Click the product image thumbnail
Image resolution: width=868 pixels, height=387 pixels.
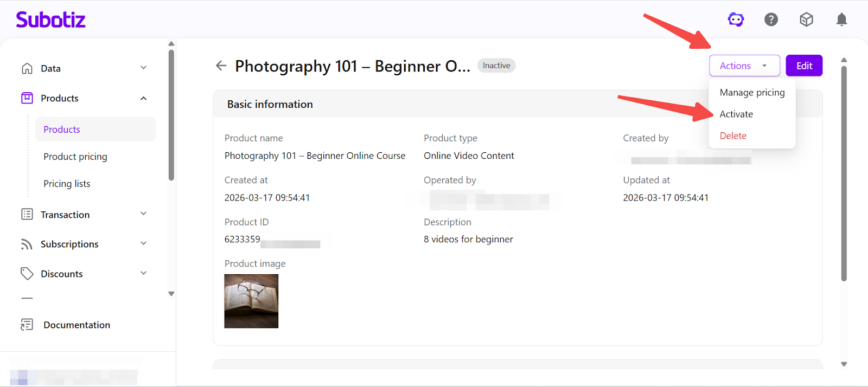pos(251,301)
